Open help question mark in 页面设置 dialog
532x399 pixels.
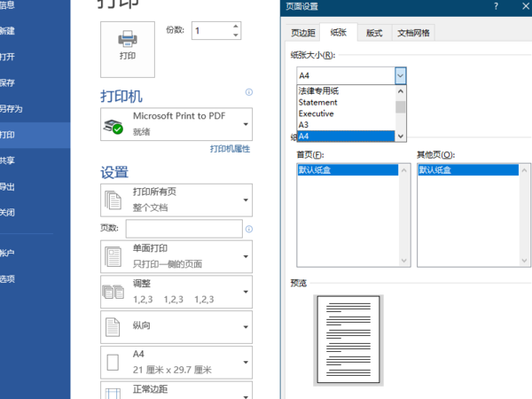496,6
